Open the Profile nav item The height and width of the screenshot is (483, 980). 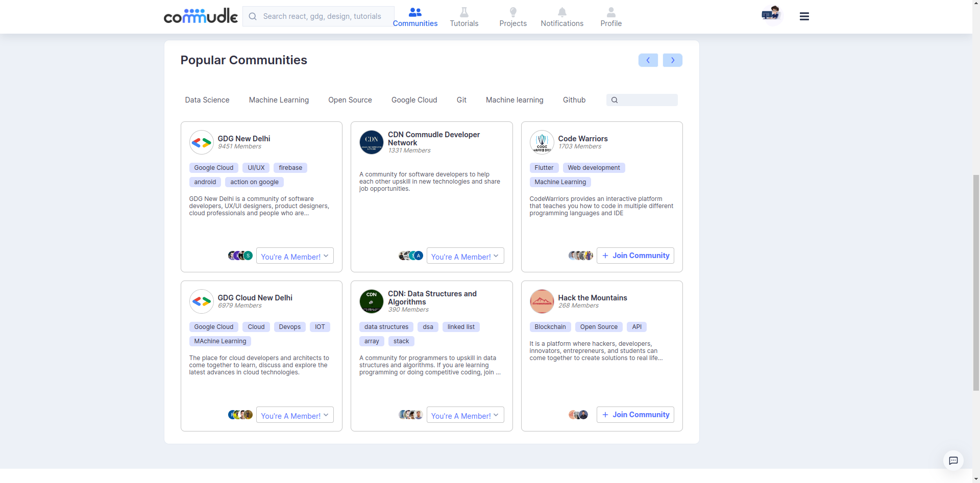(611, 17)
